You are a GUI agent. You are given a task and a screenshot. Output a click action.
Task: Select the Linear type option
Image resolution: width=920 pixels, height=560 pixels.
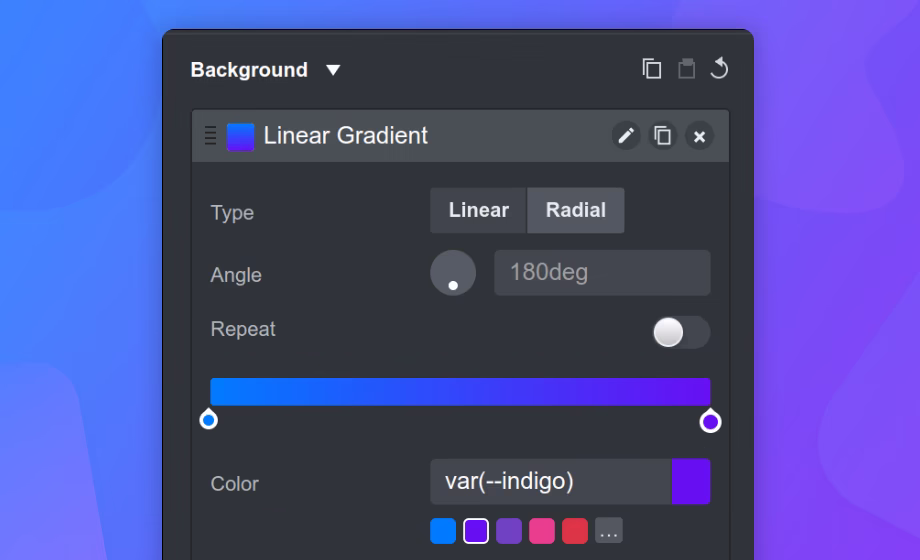click(x=478, y=210)
